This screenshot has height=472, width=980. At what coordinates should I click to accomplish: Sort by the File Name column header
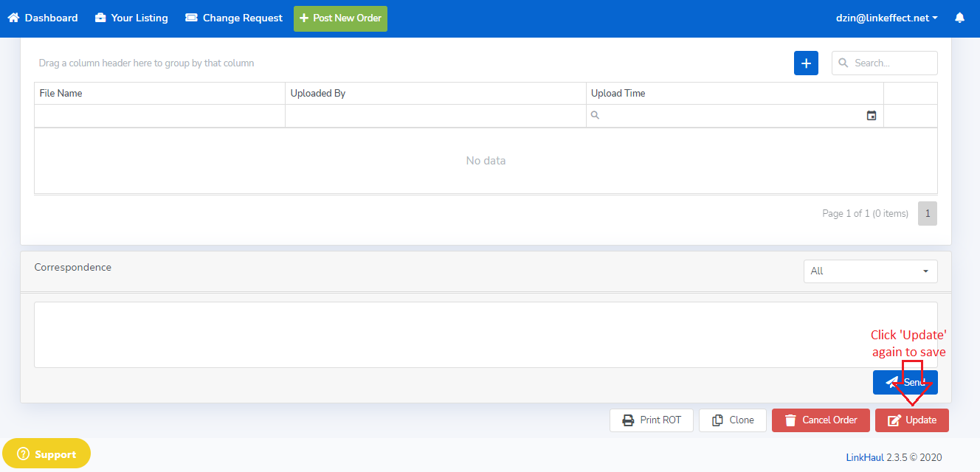(x=61, y=94)
